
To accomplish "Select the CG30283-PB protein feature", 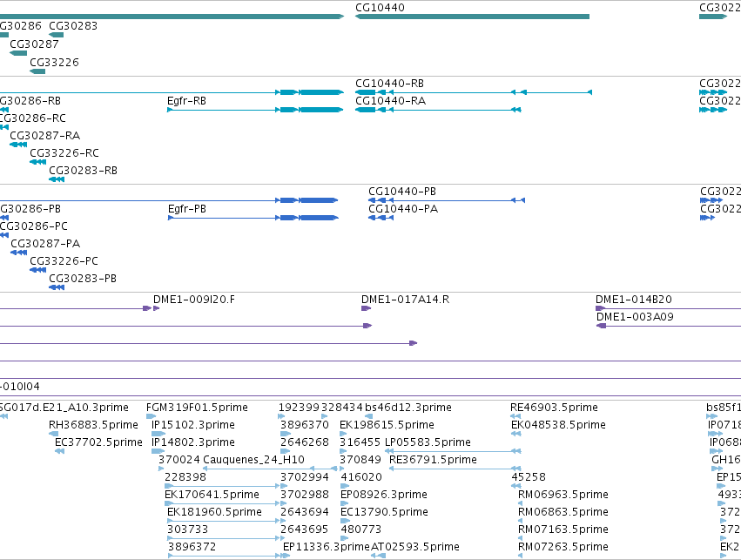I will point(57,287).
